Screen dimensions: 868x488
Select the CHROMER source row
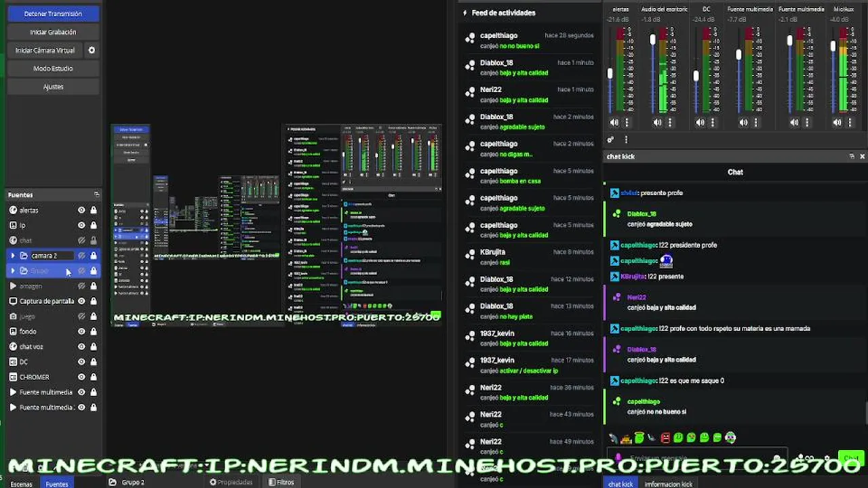53,377
